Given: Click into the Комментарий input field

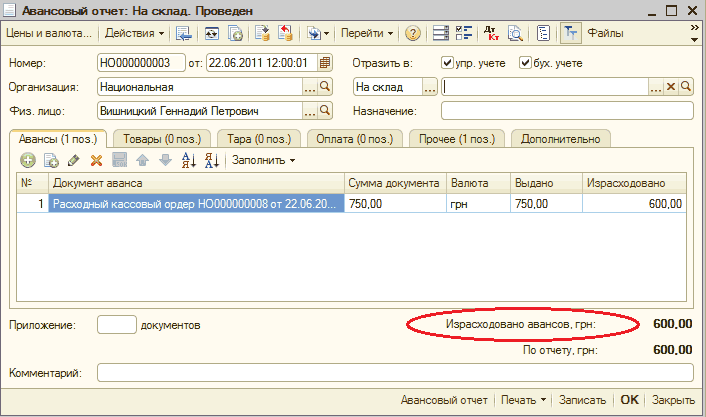Looking at the screenshot, I should click(395, 373).
